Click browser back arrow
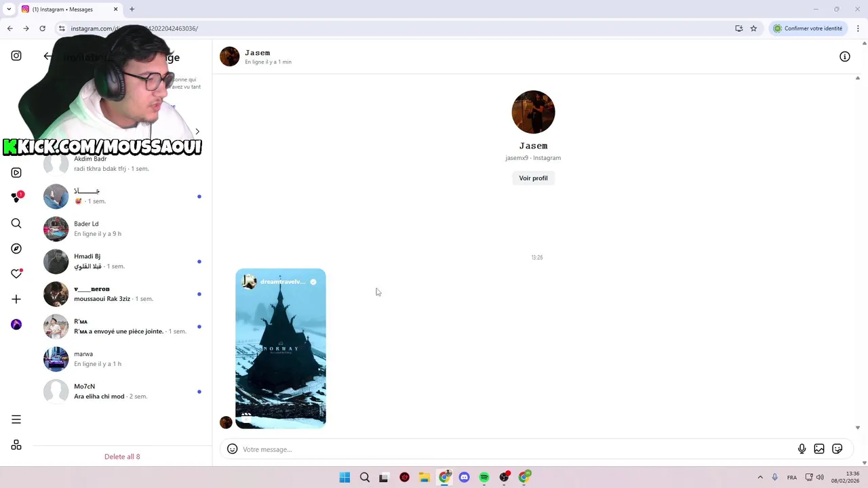Screen dimensions: 868x488 pos(9,28)
